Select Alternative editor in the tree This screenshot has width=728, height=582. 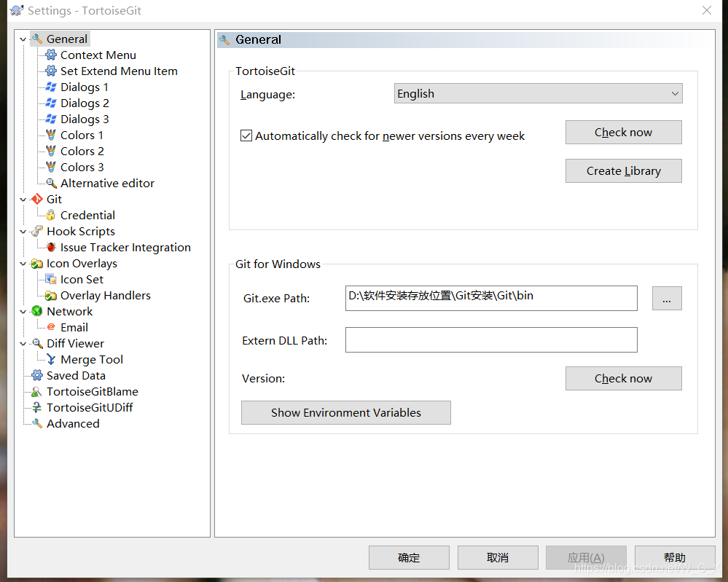point(107,184)
